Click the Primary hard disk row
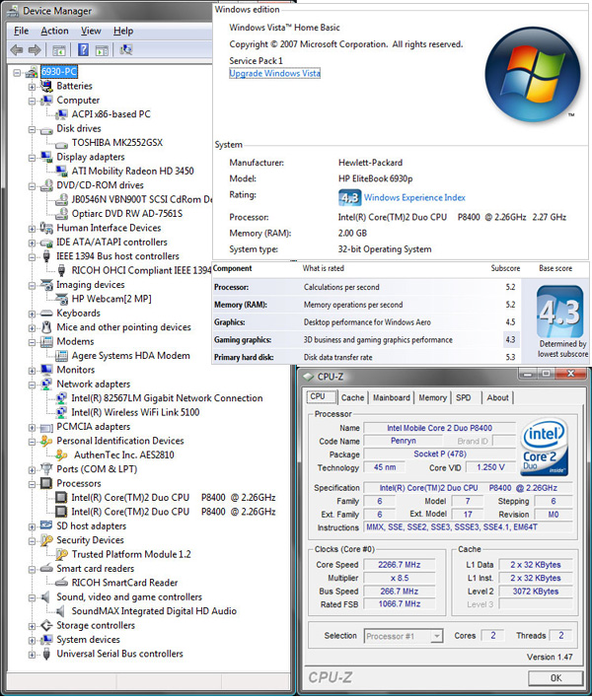Viewport: 592px width, 700px height. pos(366,357)
